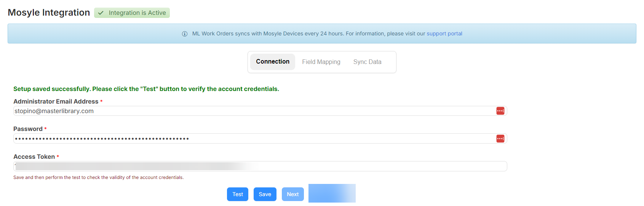Screen dimensions: 644x206
Task: Click the 'Setup saved successfully' message
Action: pyautogui.click(x=146, y=89)
